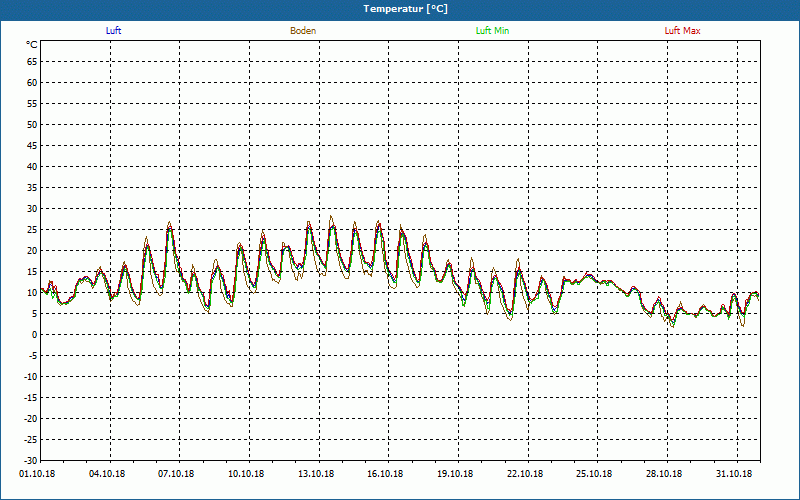Click the 20 value on temperature axis
Image resolution: width=800 pixels, height=500 pixels.
point(32,251)
